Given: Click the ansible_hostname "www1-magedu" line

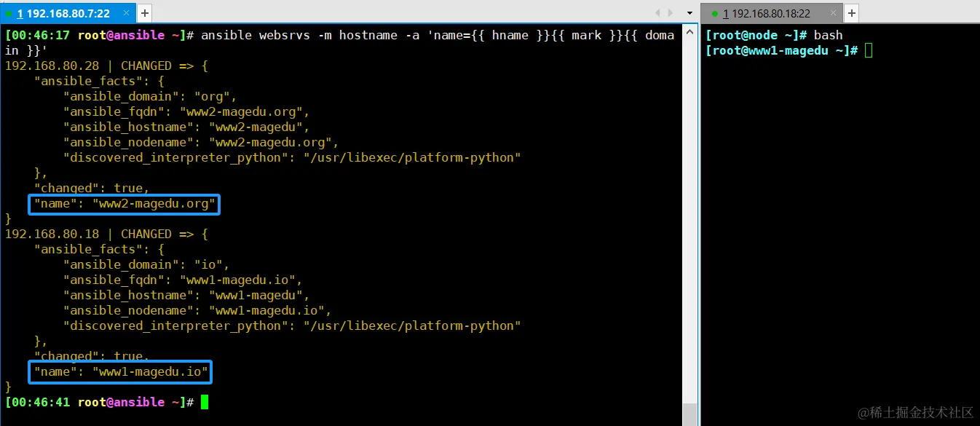Looking at the screenshot, I should click(x=186, y=295).
